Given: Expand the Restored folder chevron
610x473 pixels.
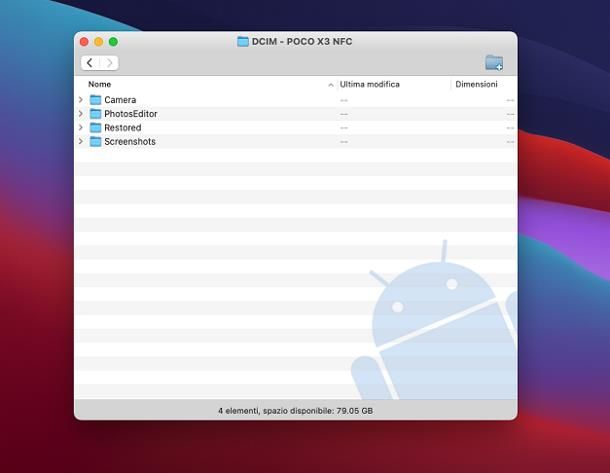Looking at the screenshot, I should point(81,128).
